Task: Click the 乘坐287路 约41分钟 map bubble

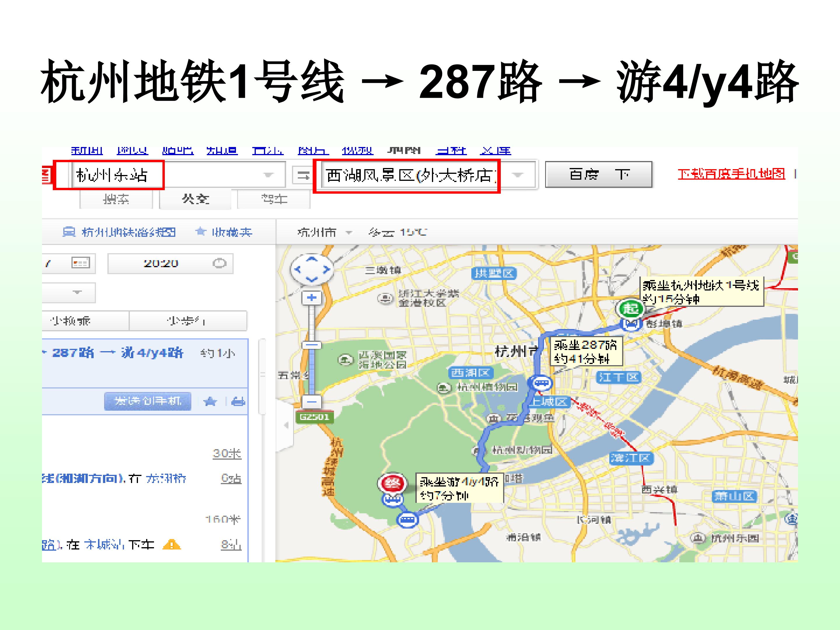Action: 586,351
